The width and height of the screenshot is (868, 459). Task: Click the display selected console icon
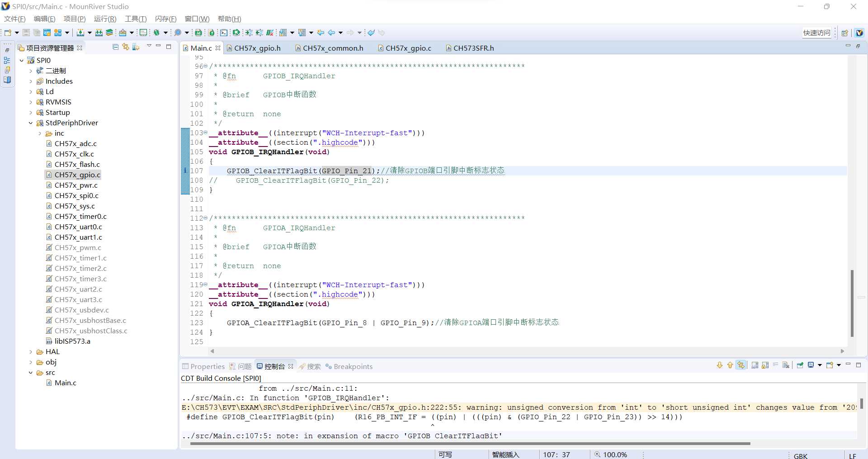coord(811,365)
